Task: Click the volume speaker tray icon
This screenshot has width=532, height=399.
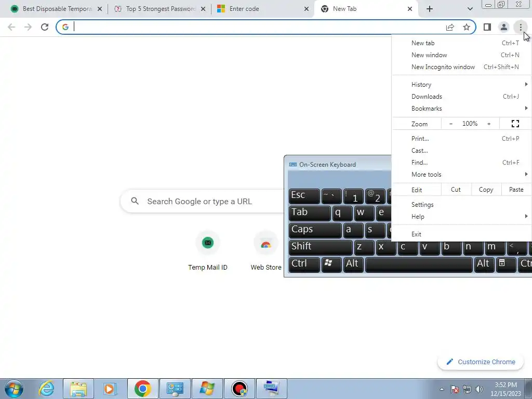Action: click(479, 389)
